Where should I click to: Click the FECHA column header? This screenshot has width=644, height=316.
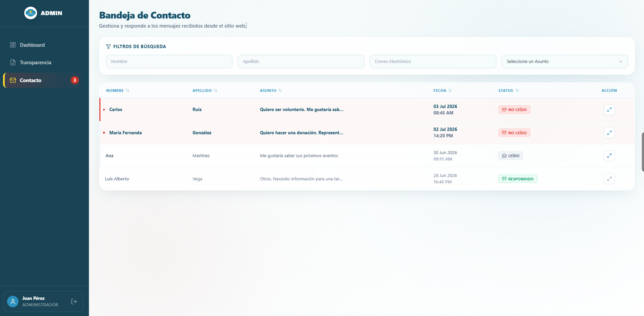coord(440,91)
